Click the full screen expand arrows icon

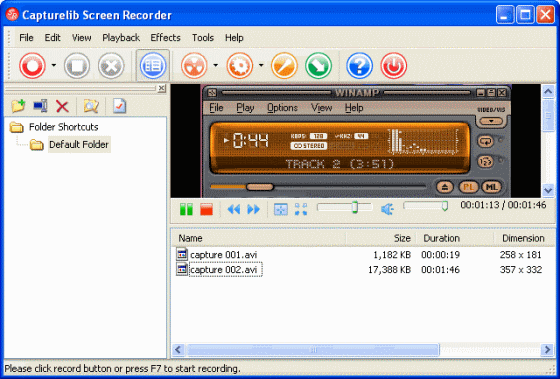(301, 209)
